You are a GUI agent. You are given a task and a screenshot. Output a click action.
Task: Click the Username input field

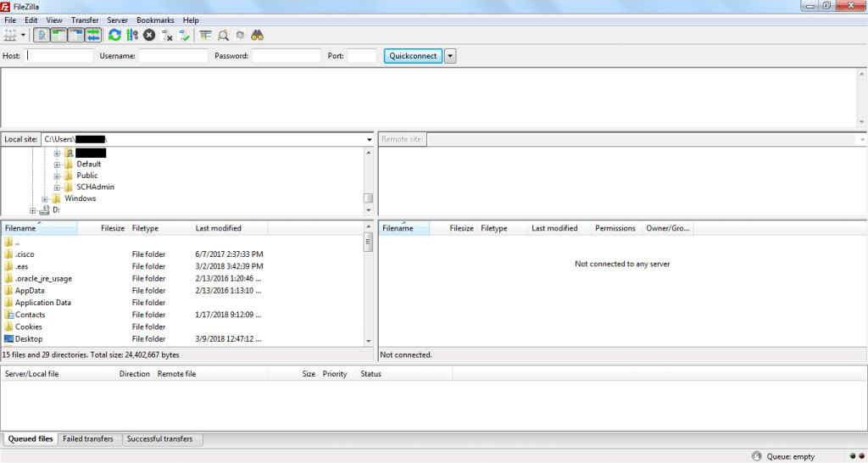coord(173,55)
